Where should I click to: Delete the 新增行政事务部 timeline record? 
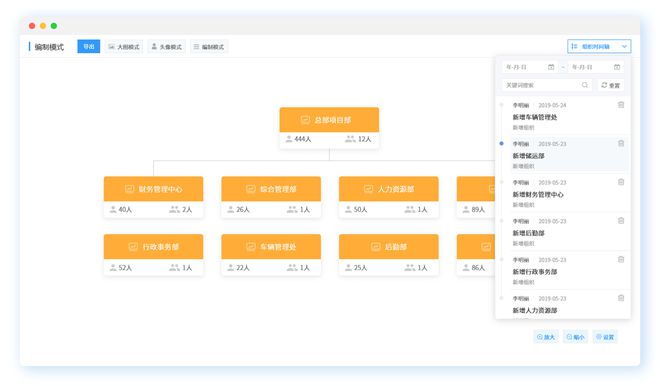(621, 260)
